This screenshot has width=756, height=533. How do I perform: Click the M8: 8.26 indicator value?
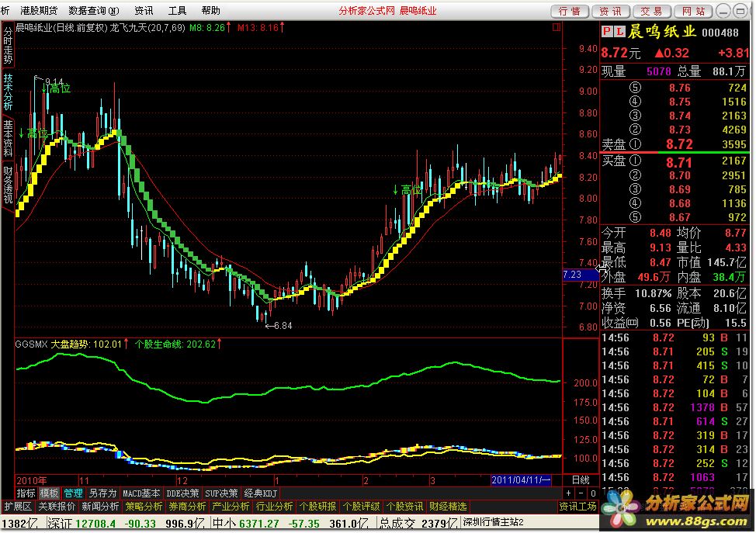click(x=207, y=28)
